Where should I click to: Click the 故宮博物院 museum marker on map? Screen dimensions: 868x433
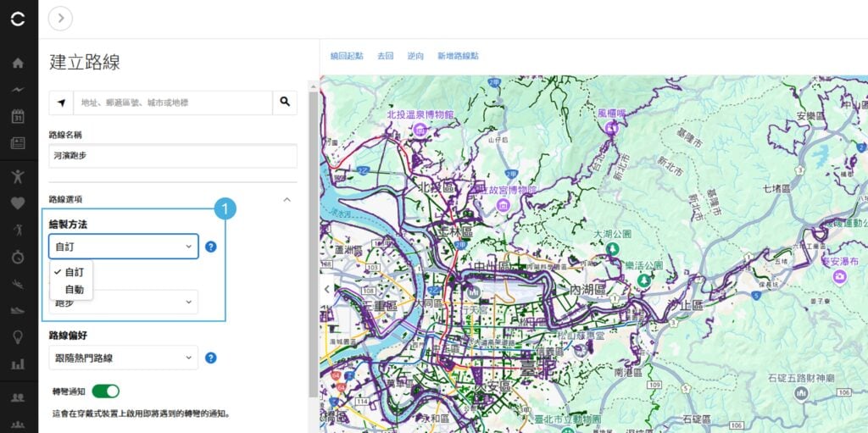pos(504,205)
